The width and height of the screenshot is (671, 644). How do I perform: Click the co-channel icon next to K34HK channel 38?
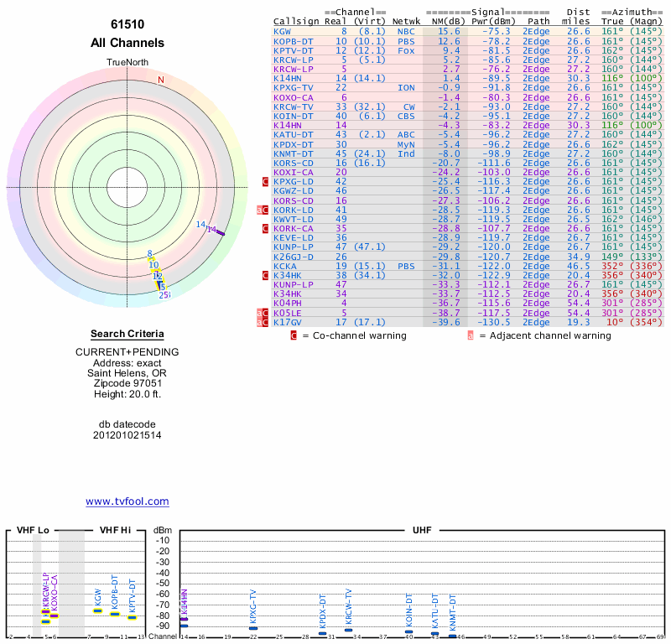pyautogui.click(x=266, y=275)
